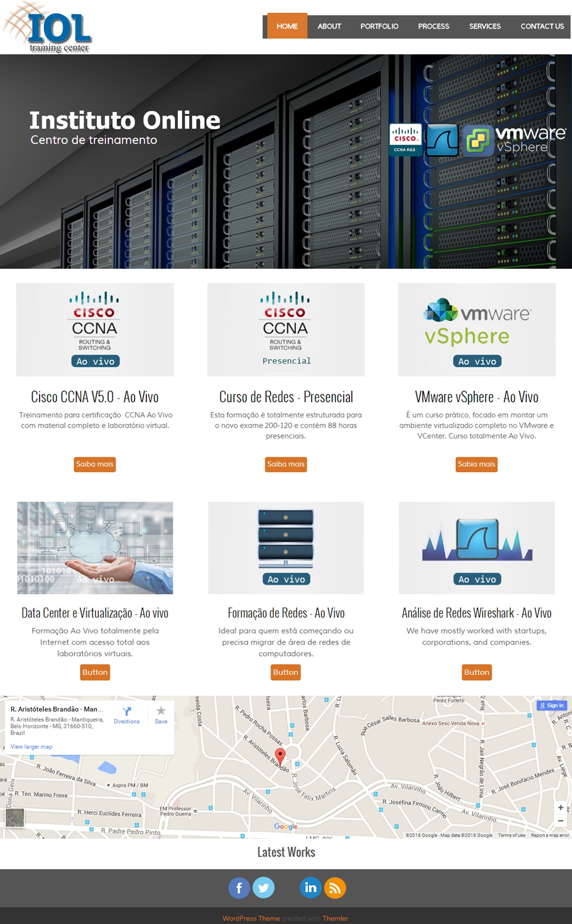
Task: Open the server stack Ao vivo image
Action: coord(286,548)
